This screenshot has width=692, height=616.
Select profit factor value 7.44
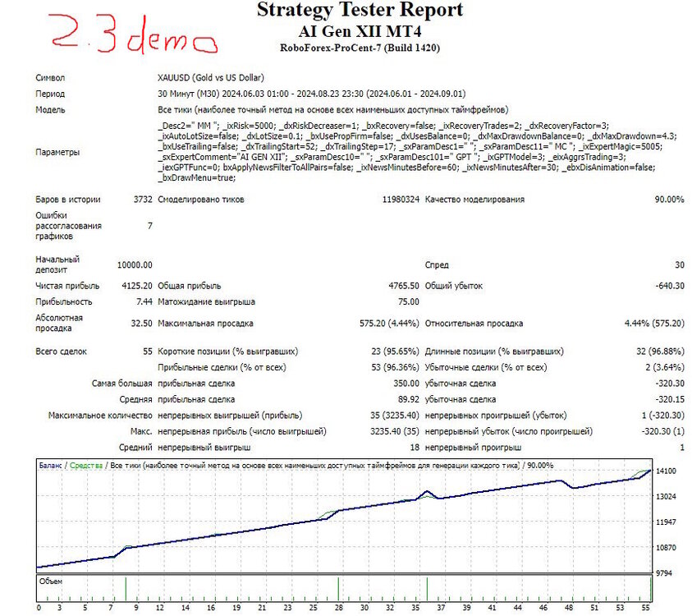144,301
